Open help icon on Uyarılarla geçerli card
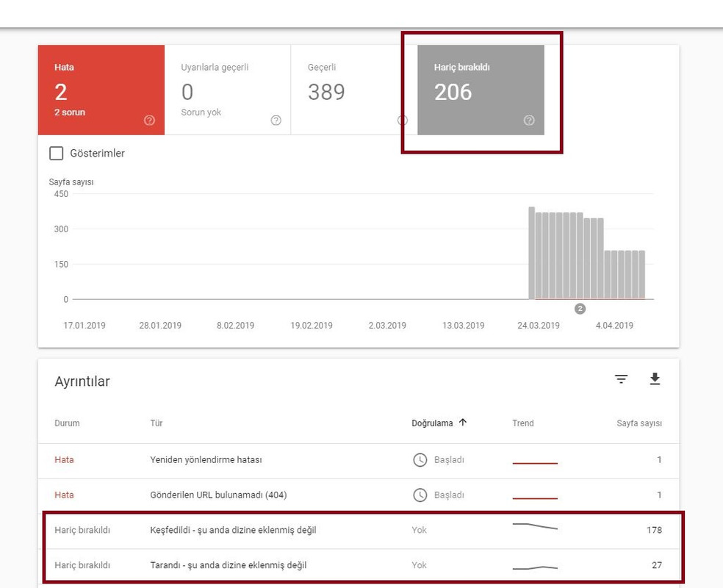 pos(276,121)
